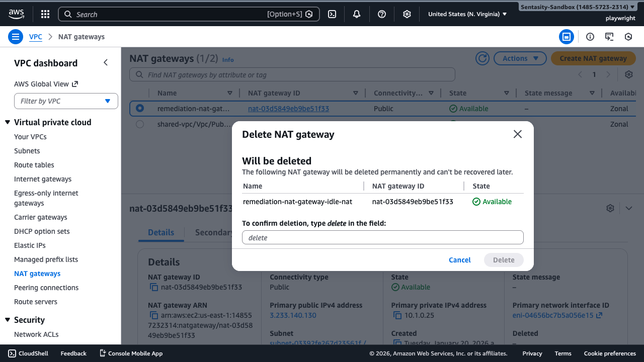Image resolution: width=644 pixels, height=362 pixels.
Task: Open the CloudShell terminal
Action: click(x=28, y=353)
